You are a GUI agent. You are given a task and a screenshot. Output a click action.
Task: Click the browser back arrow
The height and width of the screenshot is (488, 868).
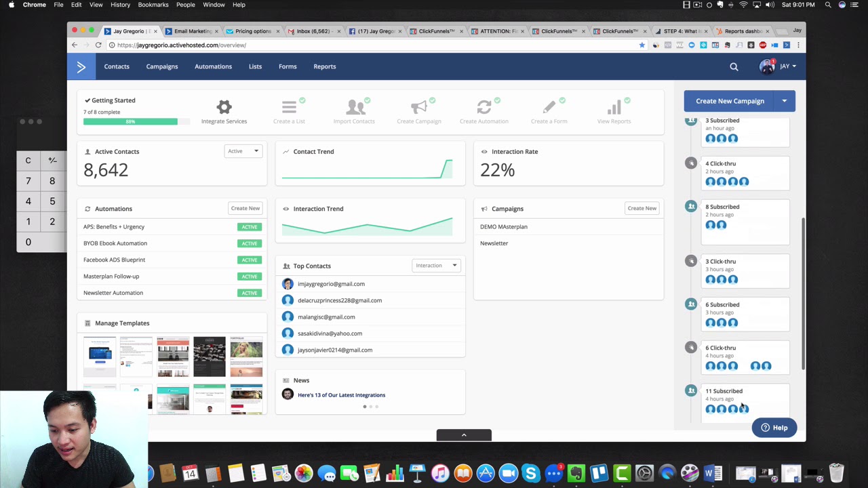[x=75, y=45]
